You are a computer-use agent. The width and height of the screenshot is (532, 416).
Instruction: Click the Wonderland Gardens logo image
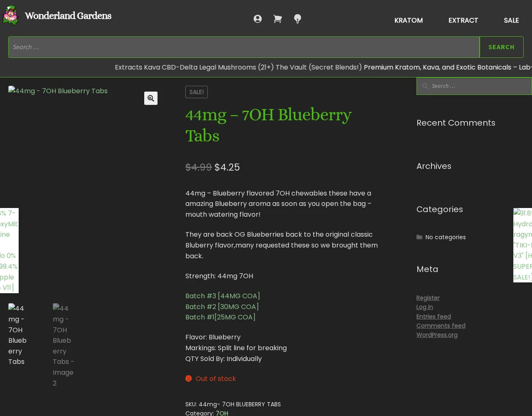pyautogui.click(x=11, y=16)
